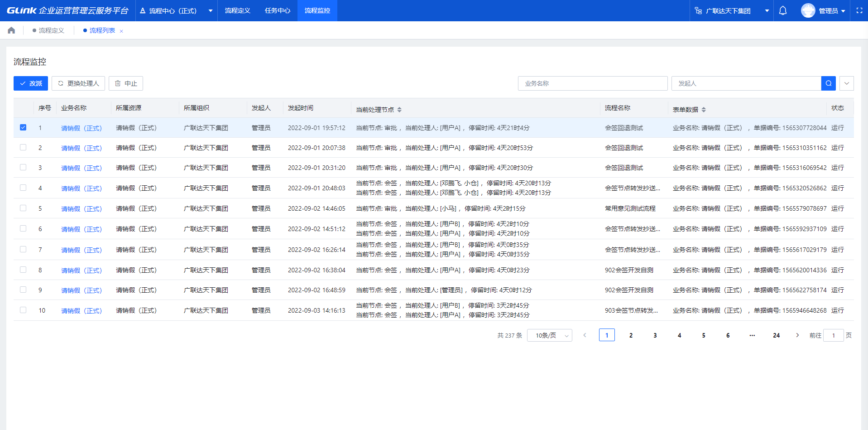Select current page 1 button
This screenshot has height=430, width=868.
tap(607, 335)
